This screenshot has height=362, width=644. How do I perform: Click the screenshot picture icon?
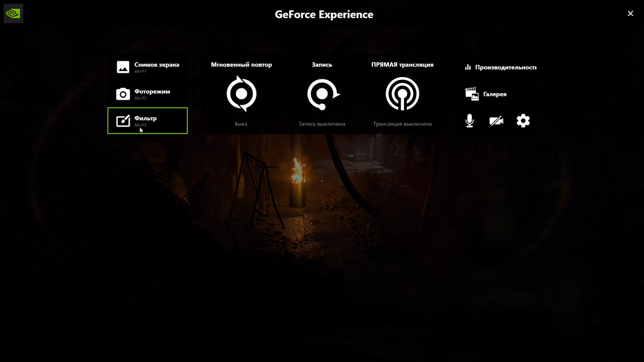[x=123, y=67]
